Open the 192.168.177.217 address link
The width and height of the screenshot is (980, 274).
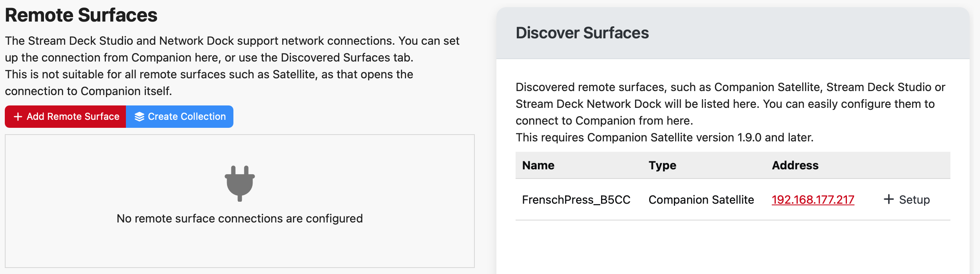tap(813, 200)
